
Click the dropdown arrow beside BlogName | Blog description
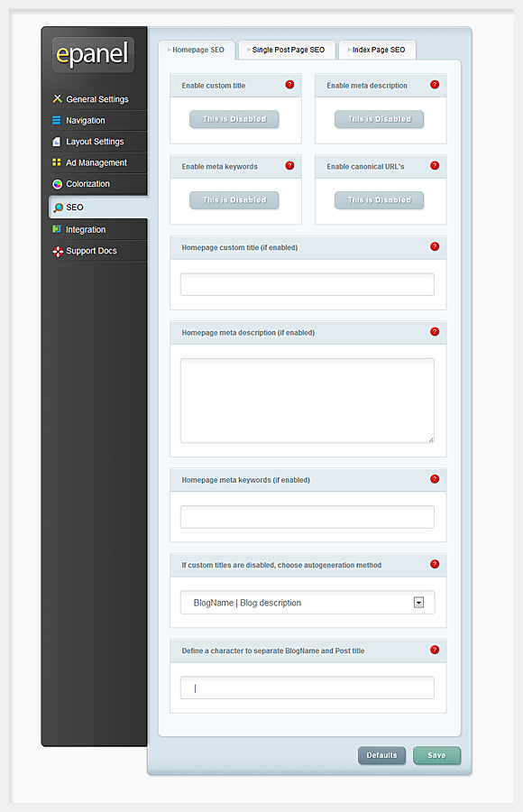418,603
